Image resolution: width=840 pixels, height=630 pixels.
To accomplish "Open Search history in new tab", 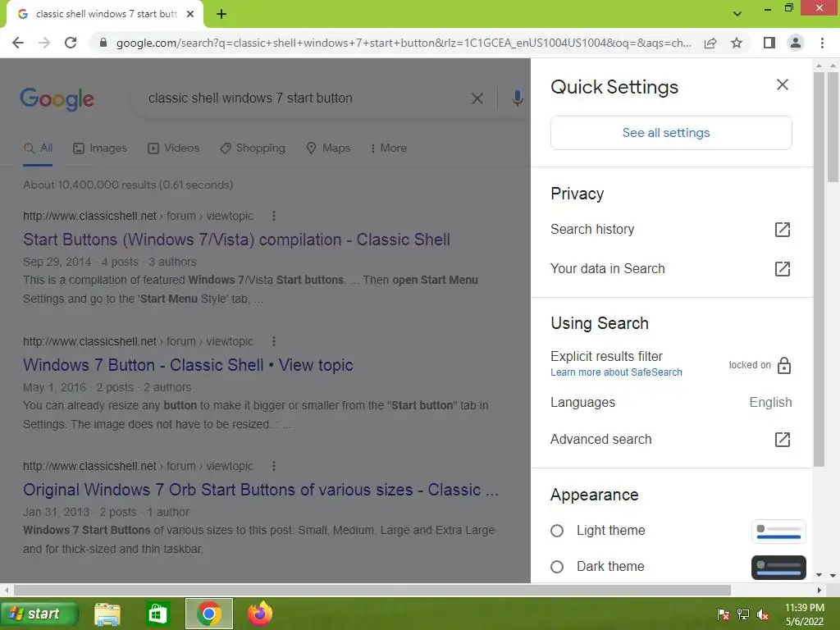I will pos(782,230).
